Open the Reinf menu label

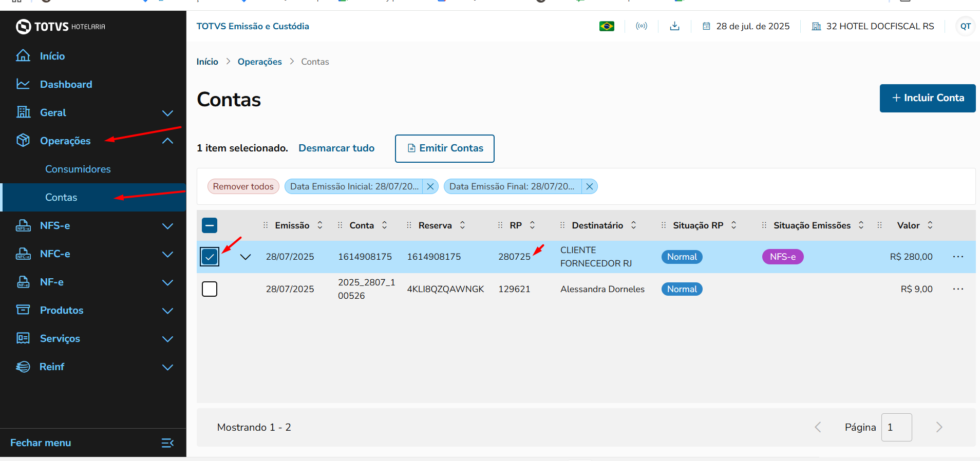click(x=52, y=367)
